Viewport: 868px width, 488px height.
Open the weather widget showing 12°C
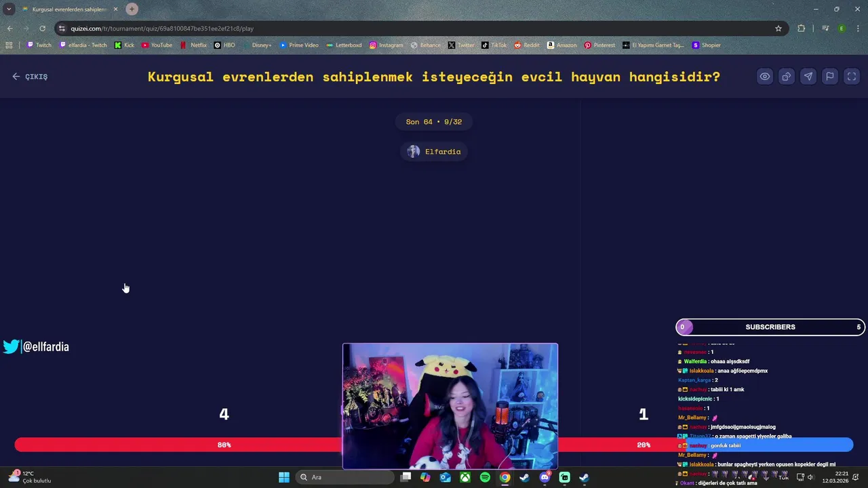pos(30,477)
